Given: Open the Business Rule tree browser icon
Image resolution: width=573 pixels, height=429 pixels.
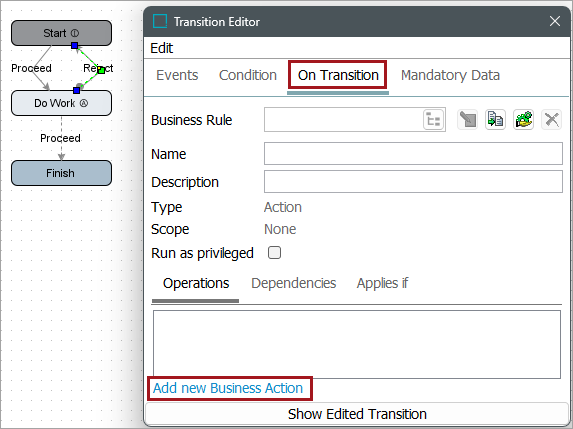Looking at the screenshot, I should tap(434, 119).
